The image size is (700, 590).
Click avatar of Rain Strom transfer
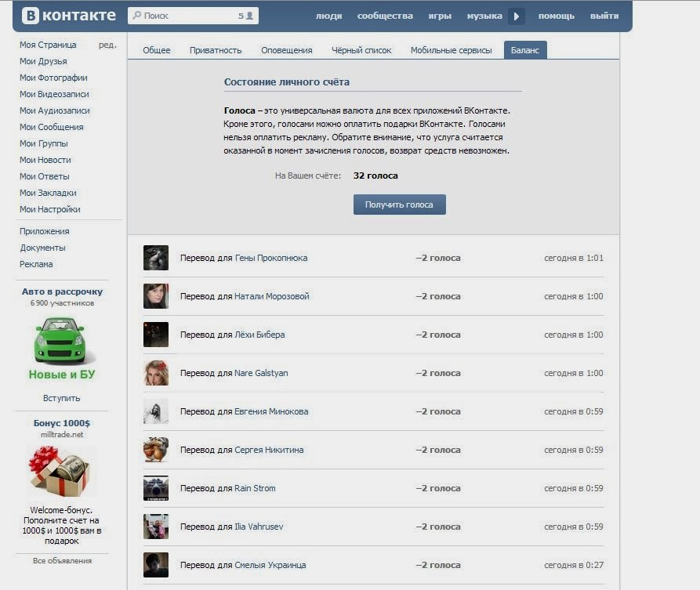[156, 488]
